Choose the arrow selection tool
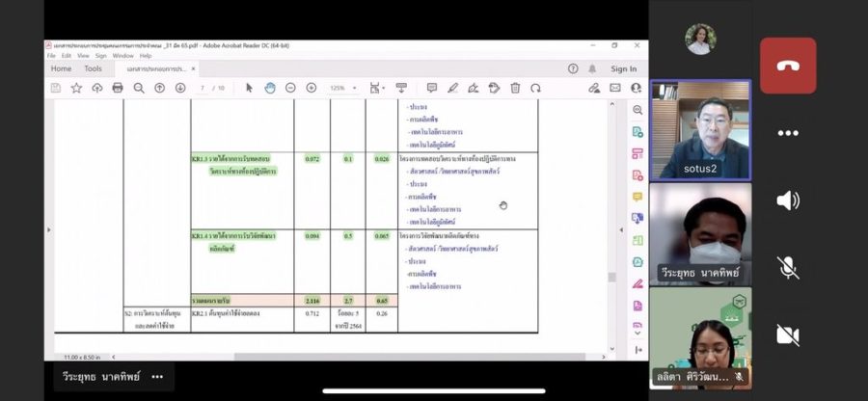 pos(249,88)
